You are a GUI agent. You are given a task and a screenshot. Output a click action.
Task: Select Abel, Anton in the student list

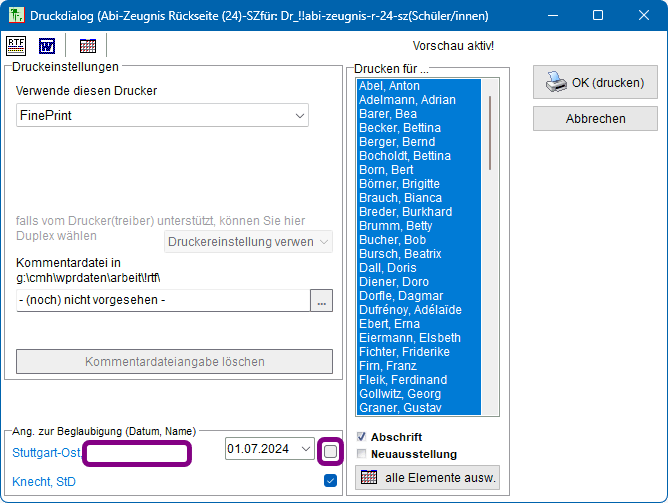click(389, 86)
